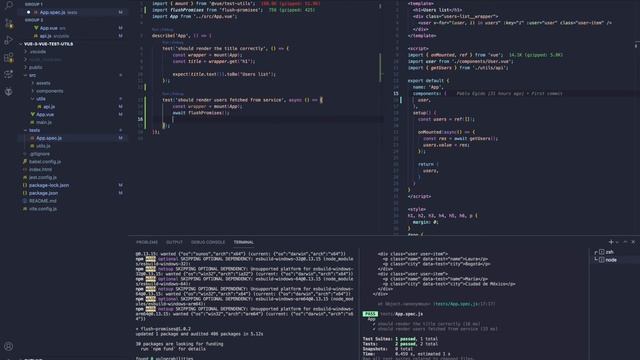Click unsaved dot beside App.spec.js open editor
Viewport: 640px width, 360px height.
(29, 12)
